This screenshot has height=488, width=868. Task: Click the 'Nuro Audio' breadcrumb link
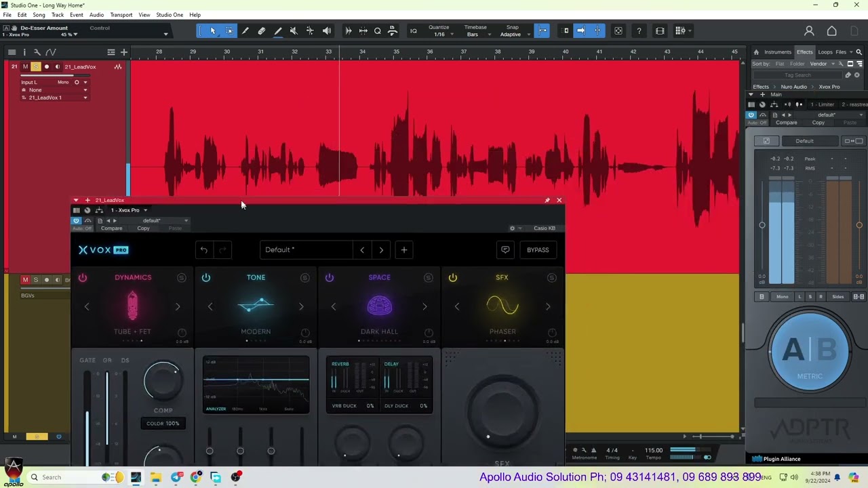(x=793, y=87)
